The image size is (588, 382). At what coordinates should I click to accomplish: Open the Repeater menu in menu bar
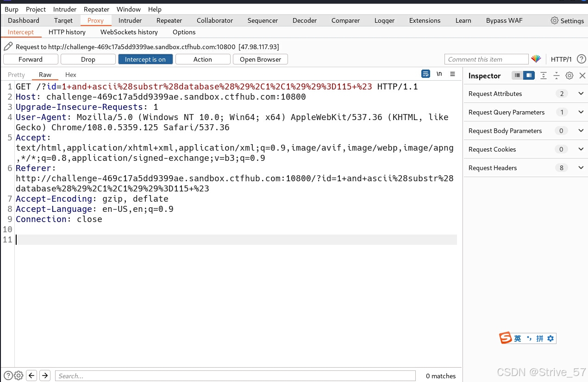point(96,9)
